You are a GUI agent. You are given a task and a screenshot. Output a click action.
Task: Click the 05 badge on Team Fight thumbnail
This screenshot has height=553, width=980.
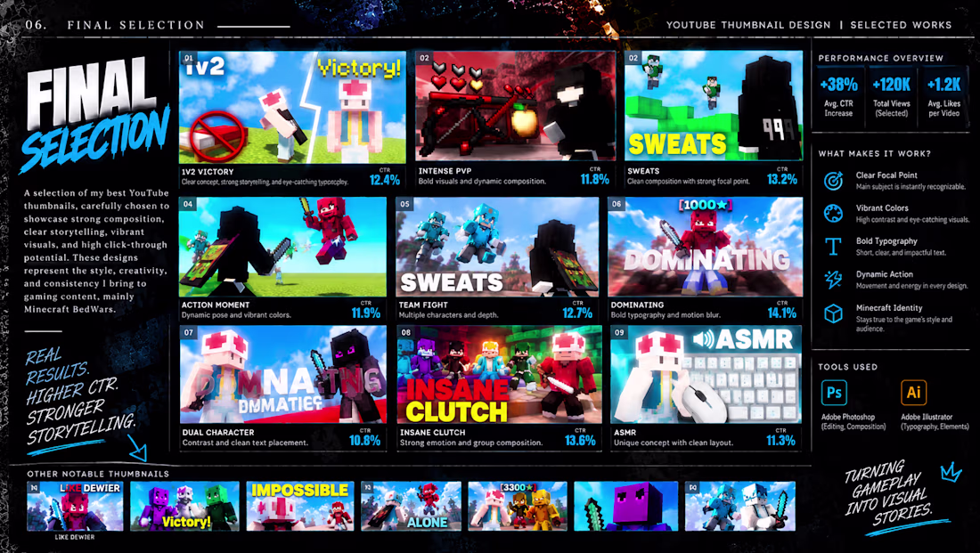pos(405,204)
